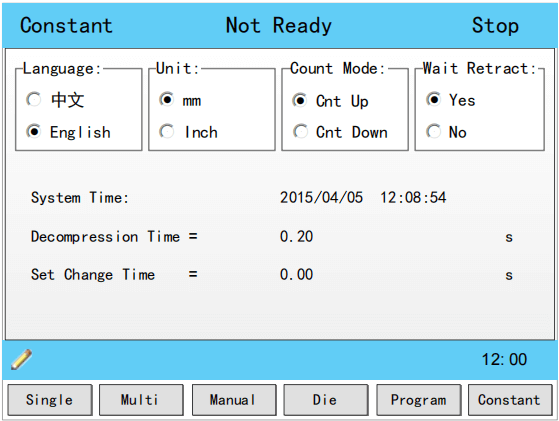The width and height of the screenshot is (559, 421).
Task: Switch to the Program page
Action: pyautogui.click(x=419, y=400)
